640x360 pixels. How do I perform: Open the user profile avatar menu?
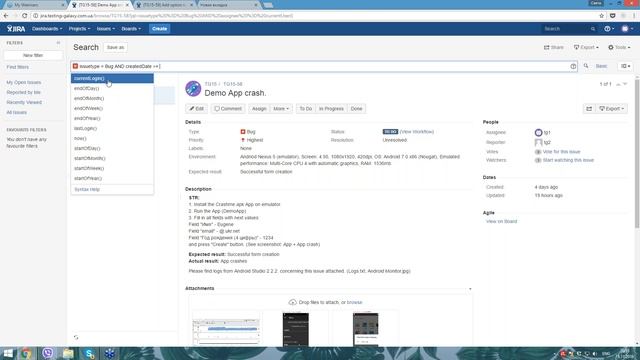(x=627, y=29)
